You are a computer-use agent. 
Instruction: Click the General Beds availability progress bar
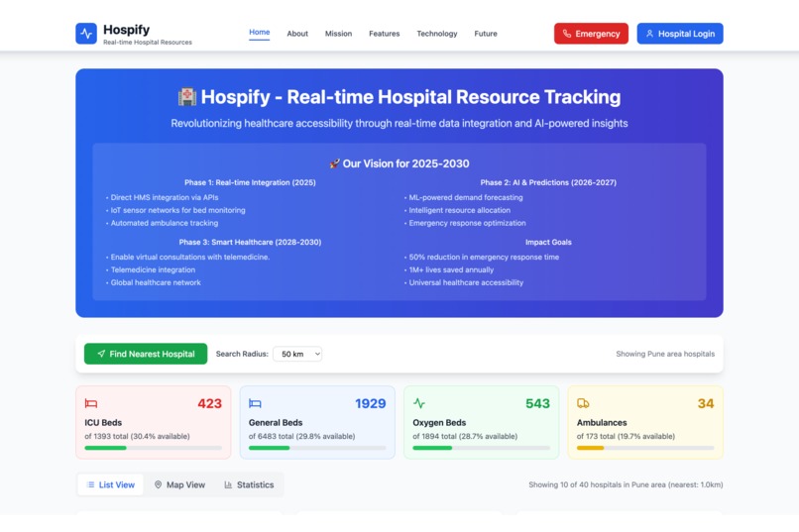[x=317, y=448]
